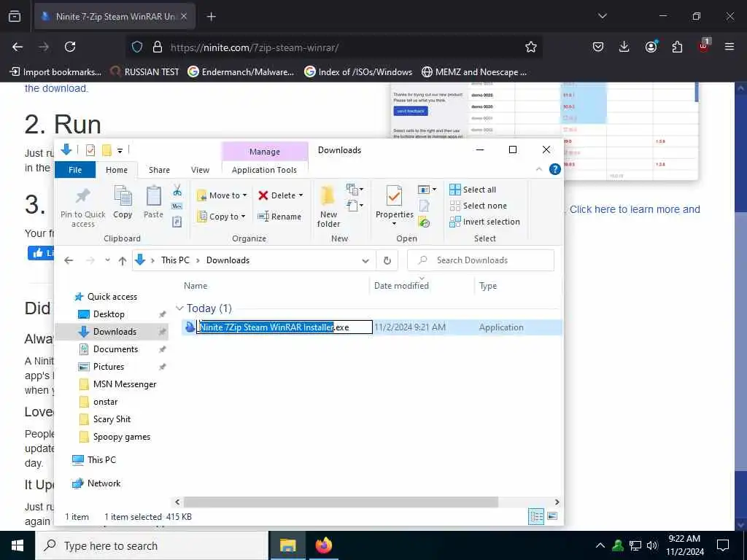Click the Pin to Quick access icon
Screen dimensions: 747x560
pyautogui.click(x=83, y=196)
